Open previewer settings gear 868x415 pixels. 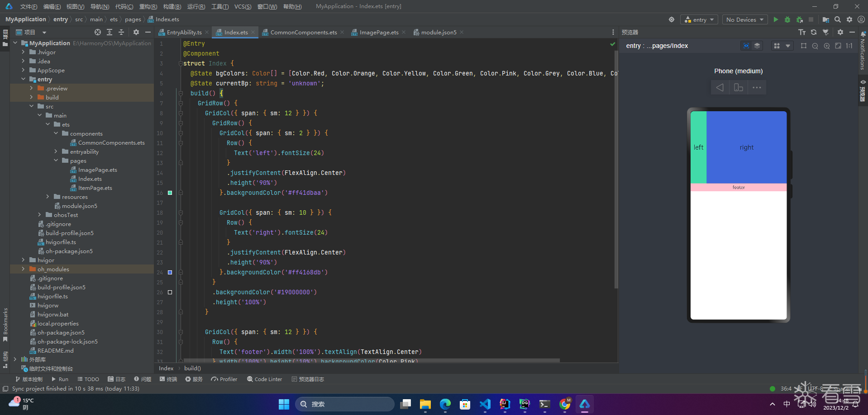coord(840,32)
